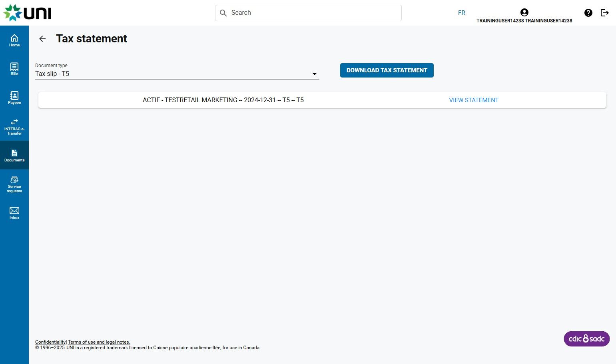The height and width of the screenshot is (364, 616).
Task: Go to Home in the sidebar
Action: (14, 40)
